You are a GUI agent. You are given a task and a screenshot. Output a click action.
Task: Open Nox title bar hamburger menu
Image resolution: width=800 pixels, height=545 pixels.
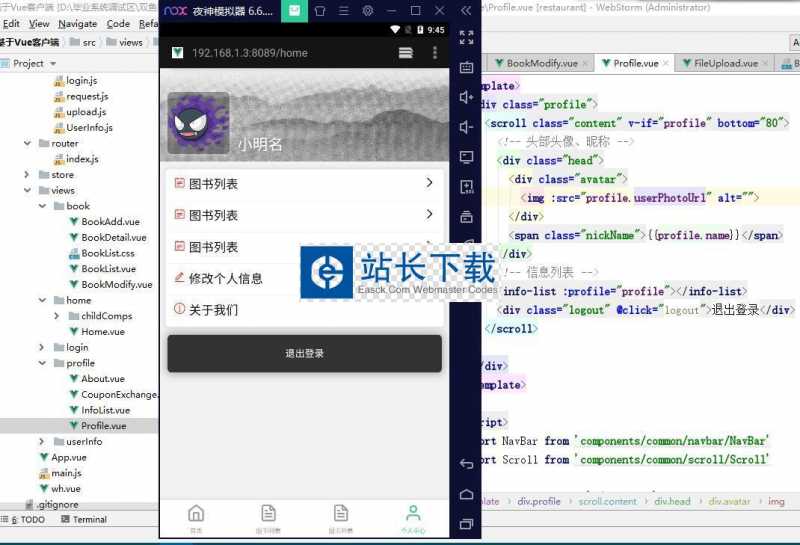tap(344, 11)
